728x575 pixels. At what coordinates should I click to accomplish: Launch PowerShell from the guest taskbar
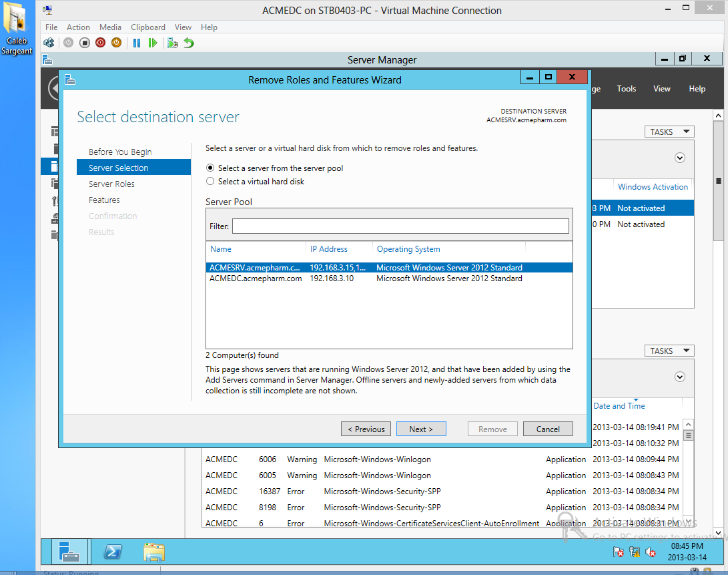[112, 552]
